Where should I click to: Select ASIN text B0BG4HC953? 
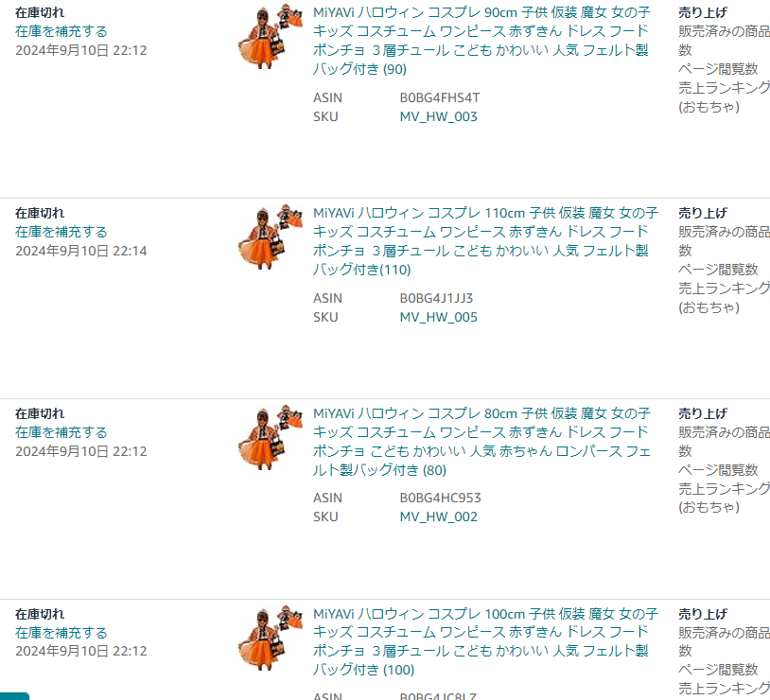pos(441,498)
